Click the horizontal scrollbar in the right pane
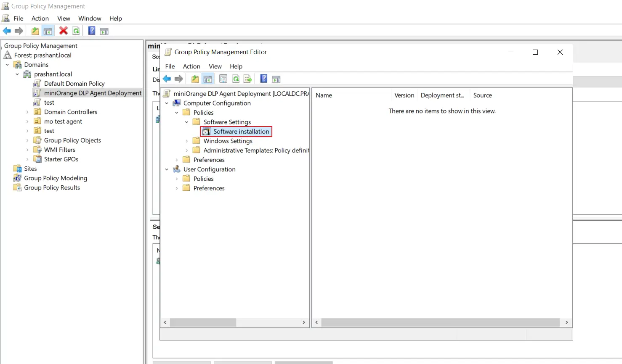Screen dimensions: 622x364 (x=442, y=322)
